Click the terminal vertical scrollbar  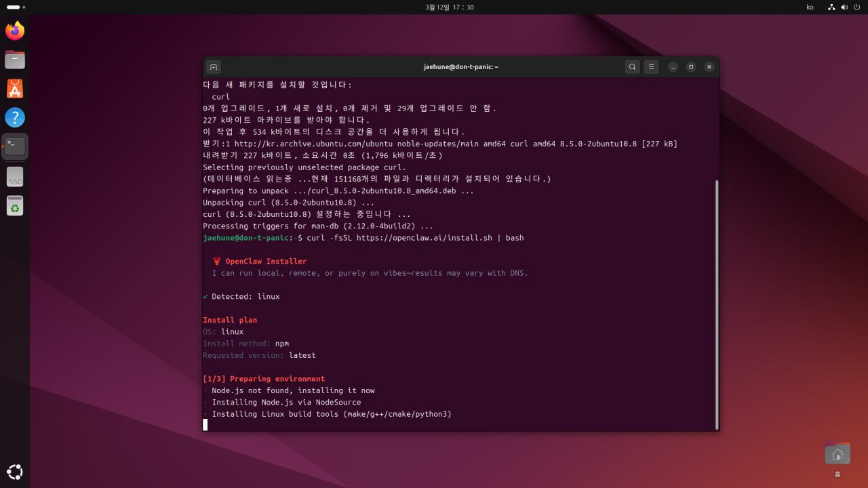(716, 304)
